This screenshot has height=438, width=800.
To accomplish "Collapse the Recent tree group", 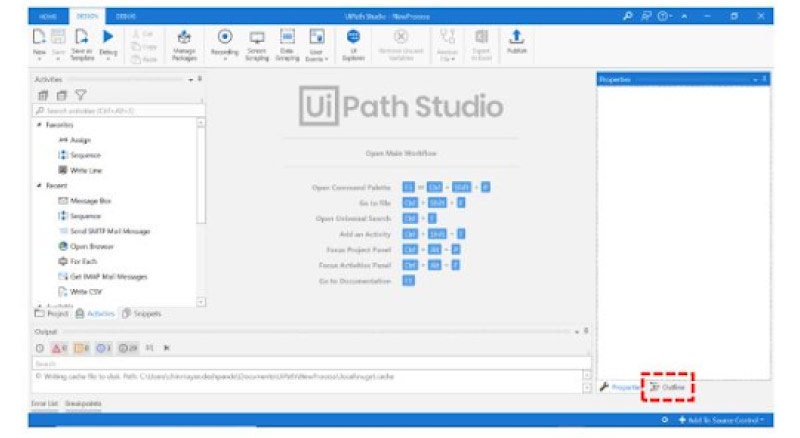I will (39, 186).
